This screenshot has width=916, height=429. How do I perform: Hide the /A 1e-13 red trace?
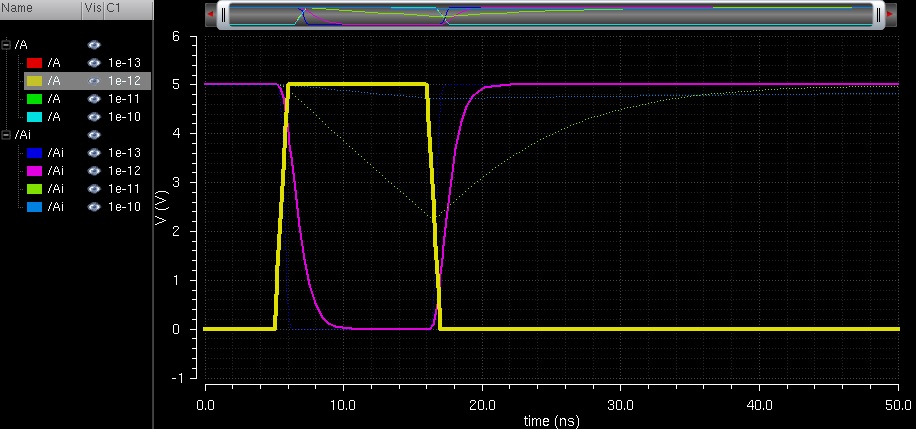[x=94, y=63]
